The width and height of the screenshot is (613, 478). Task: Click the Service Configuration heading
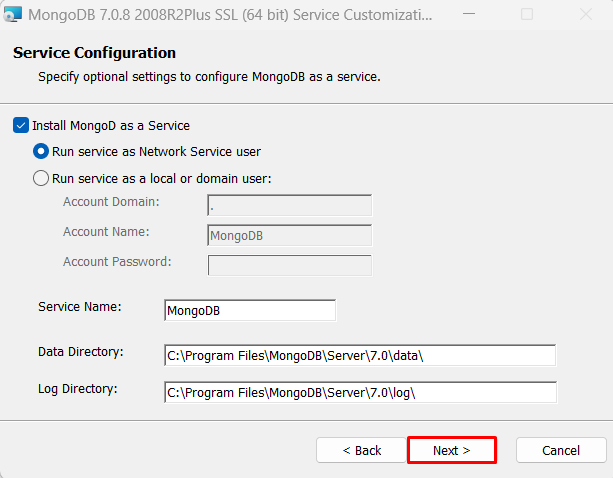point(94,53)
